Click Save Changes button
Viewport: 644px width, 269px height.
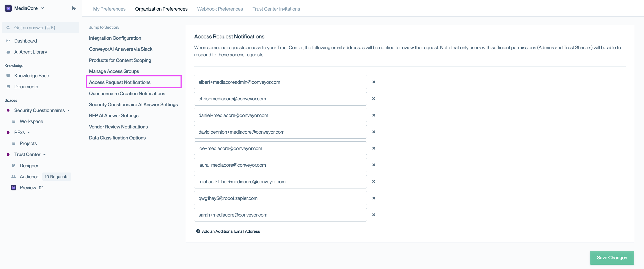coord(611,258)
